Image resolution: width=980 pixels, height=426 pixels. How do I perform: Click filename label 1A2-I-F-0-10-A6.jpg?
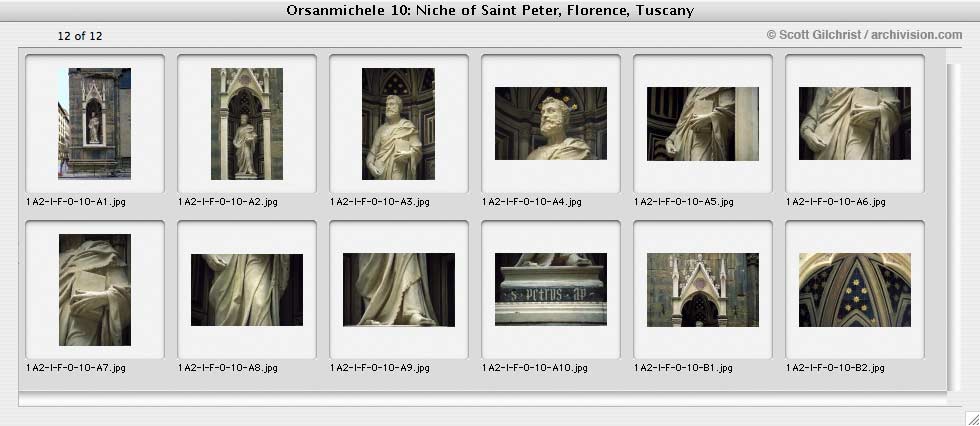pos(835,202)
